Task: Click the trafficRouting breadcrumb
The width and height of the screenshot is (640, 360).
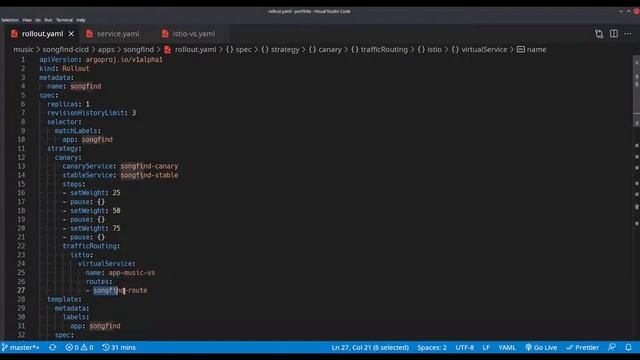Action: [379, 49]
